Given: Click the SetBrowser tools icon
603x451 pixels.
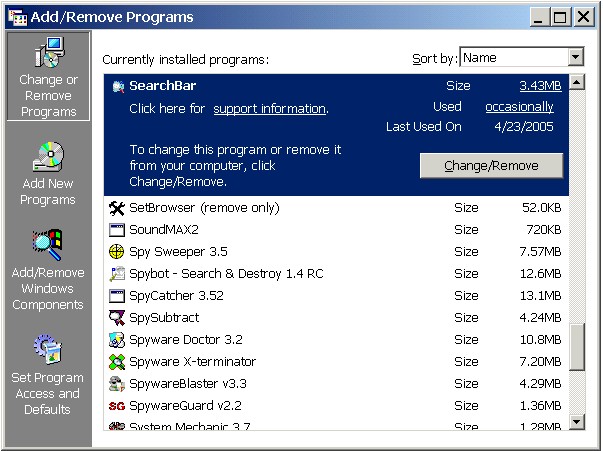Looking at the screenshot, I should 117,208.
